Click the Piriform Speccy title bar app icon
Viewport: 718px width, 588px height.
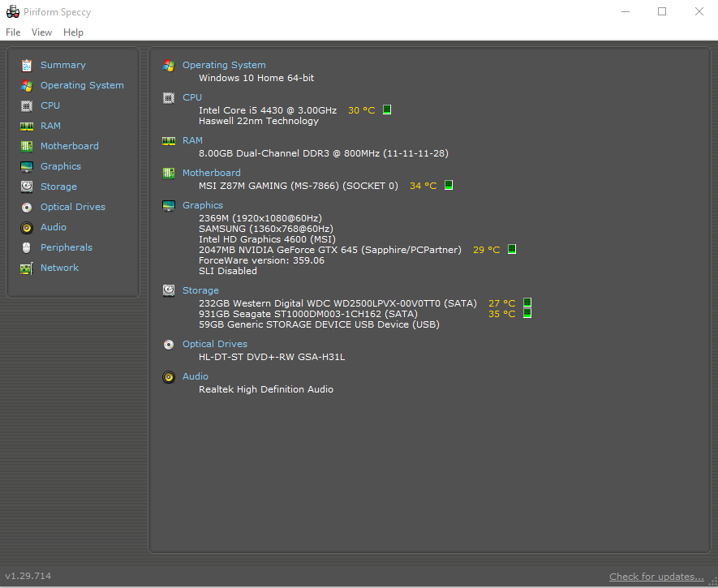coord(13,12)
